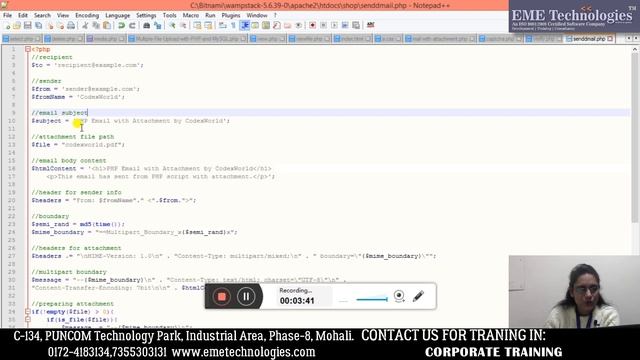
Task: Close the senddmail.php tab
Action: [x=610, y=39]
